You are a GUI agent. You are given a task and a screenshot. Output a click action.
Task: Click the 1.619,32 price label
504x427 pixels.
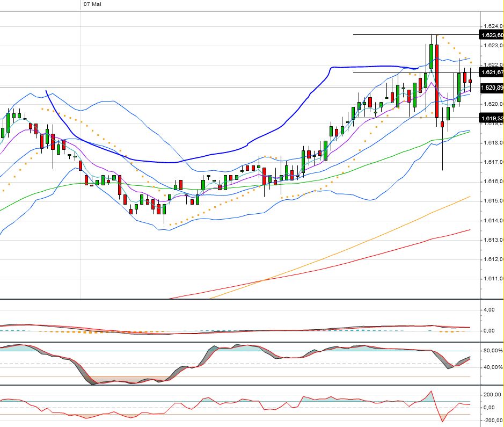click(x=492, y=118)
